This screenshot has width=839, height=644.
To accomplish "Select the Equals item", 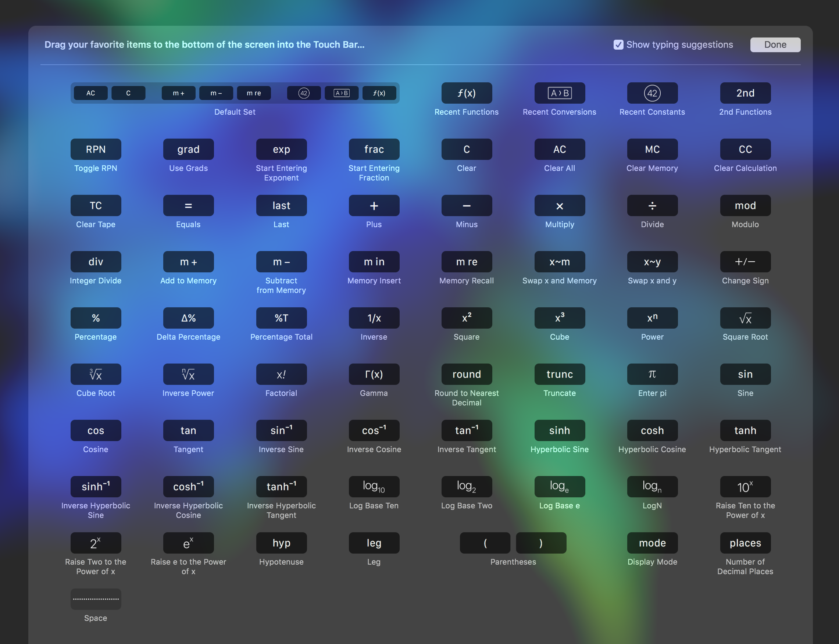I will pos(188,205).
